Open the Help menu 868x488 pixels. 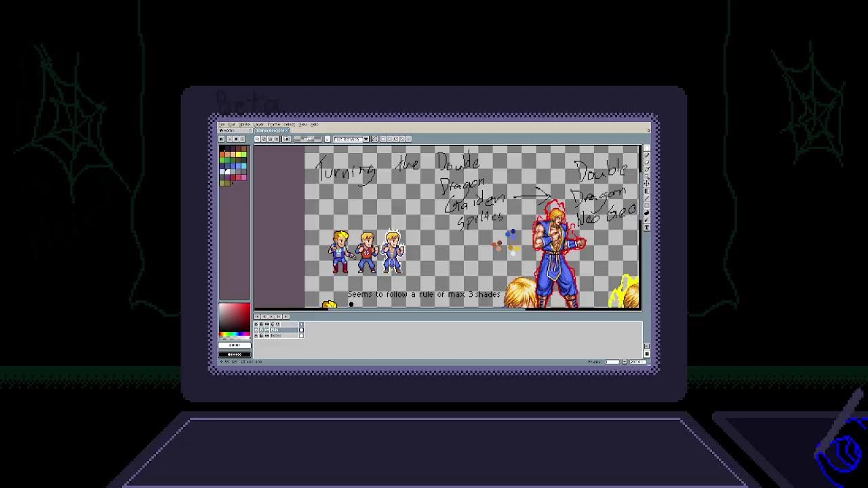pos(315,125)
